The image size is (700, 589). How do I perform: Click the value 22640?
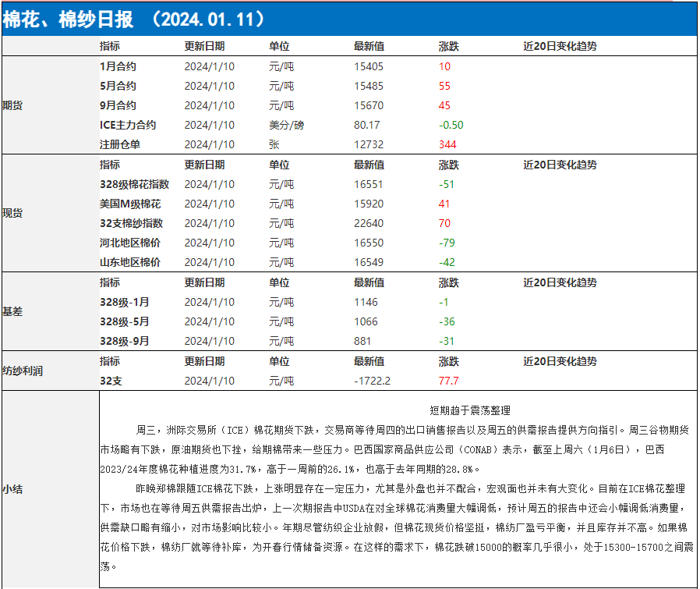point(369,223)
